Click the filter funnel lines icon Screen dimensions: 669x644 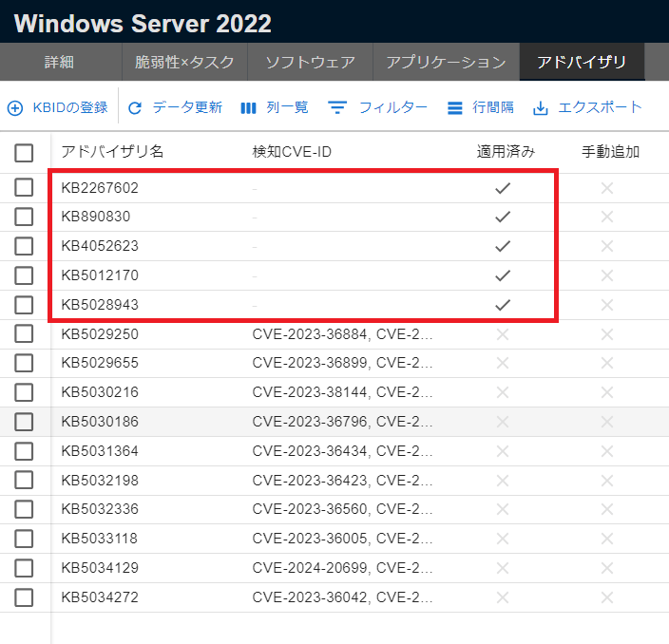click(337, 107)
